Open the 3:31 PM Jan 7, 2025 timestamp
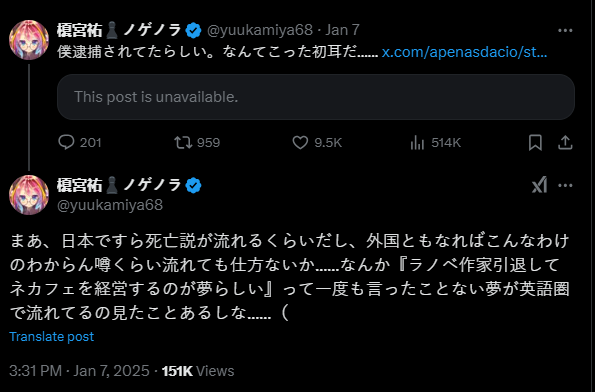 tap(79, 371)
